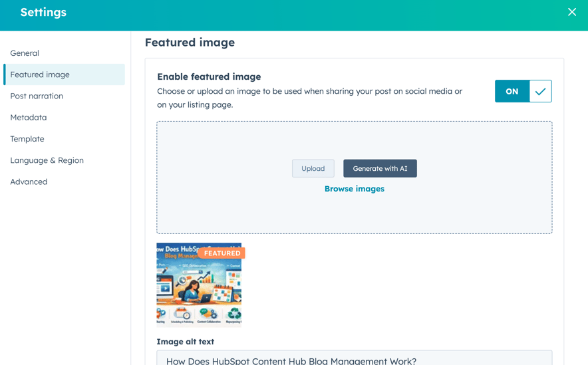Click the Featured image heading text
Viewport: 588px width, 365px height.
coord(190,43)
